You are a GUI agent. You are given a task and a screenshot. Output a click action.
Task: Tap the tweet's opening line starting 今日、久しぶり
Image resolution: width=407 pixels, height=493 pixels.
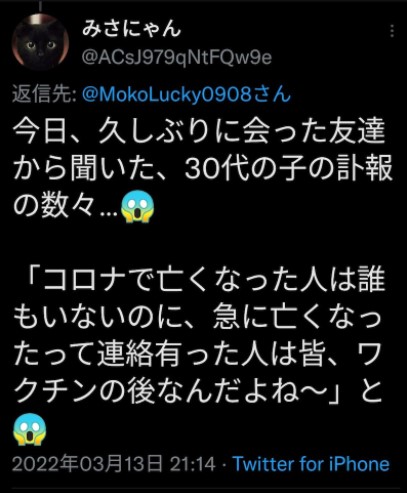click(x=199, y=131)
